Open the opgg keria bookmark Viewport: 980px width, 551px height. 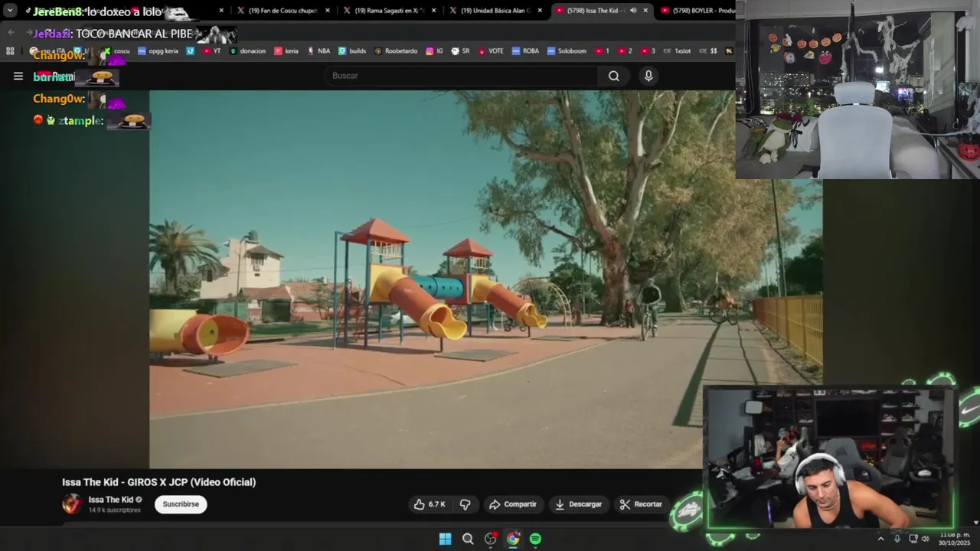pyautogui.click(x=158, y=51)
